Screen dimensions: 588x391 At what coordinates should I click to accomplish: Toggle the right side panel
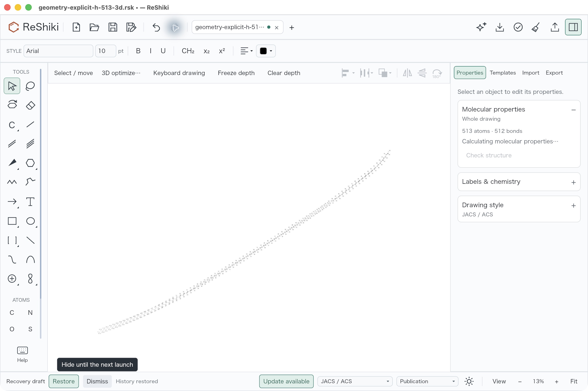(x=573, y=27)
